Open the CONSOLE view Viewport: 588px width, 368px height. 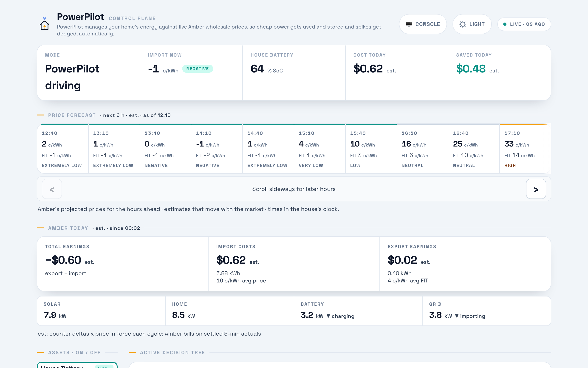(423, 24)
